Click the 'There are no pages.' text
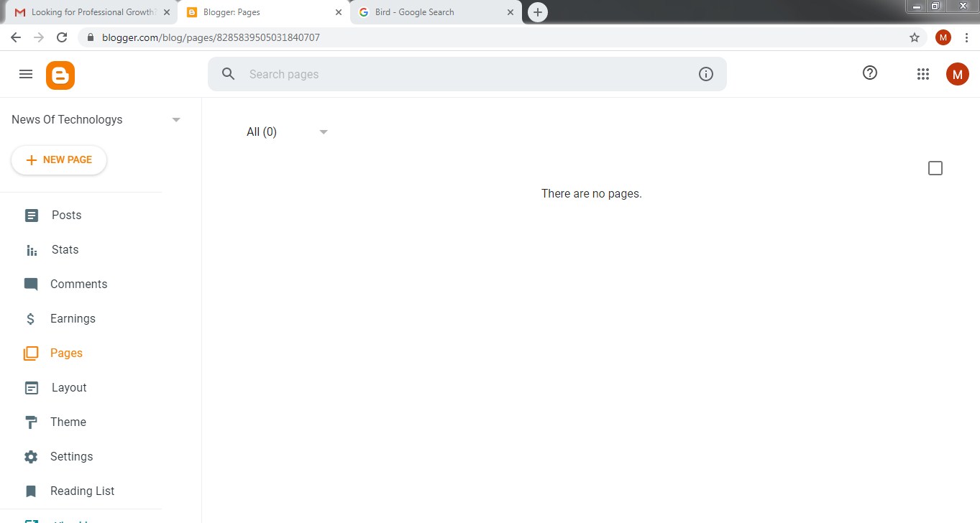The height and width of the screenshot is (523, 980). [x=591, y=194]
